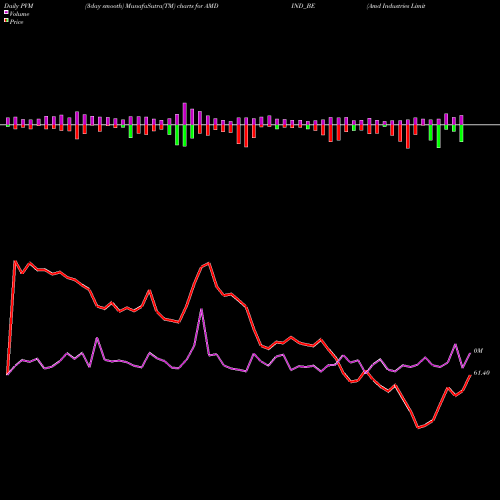The image size is (500, 500).
Task: Click the 'Amd Industries' company name text
Action: point(389,6)
